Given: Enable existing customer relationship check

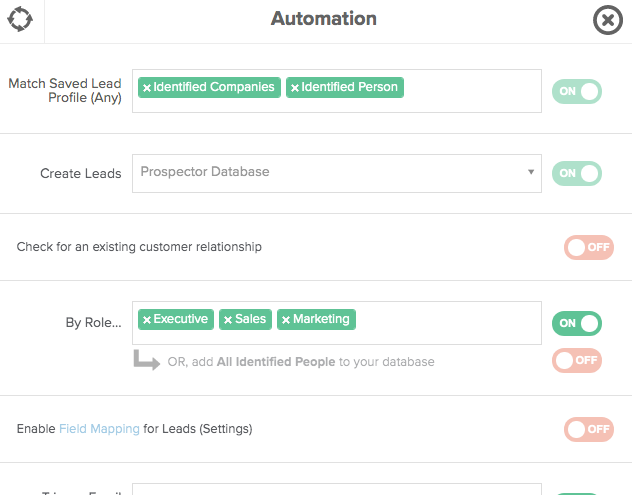Looking at the screenshot, I should tap(588, 247).
